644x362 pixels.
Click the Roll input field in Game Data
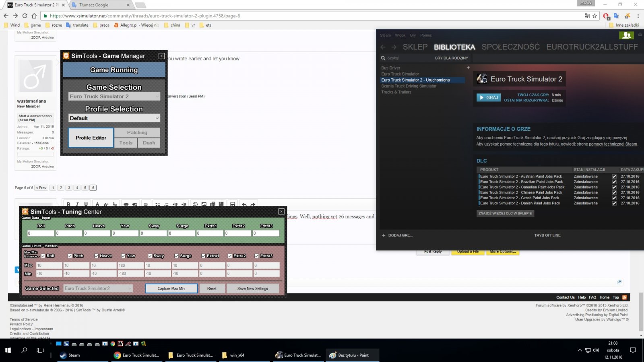pyautogui.click(x=40, y=233)
